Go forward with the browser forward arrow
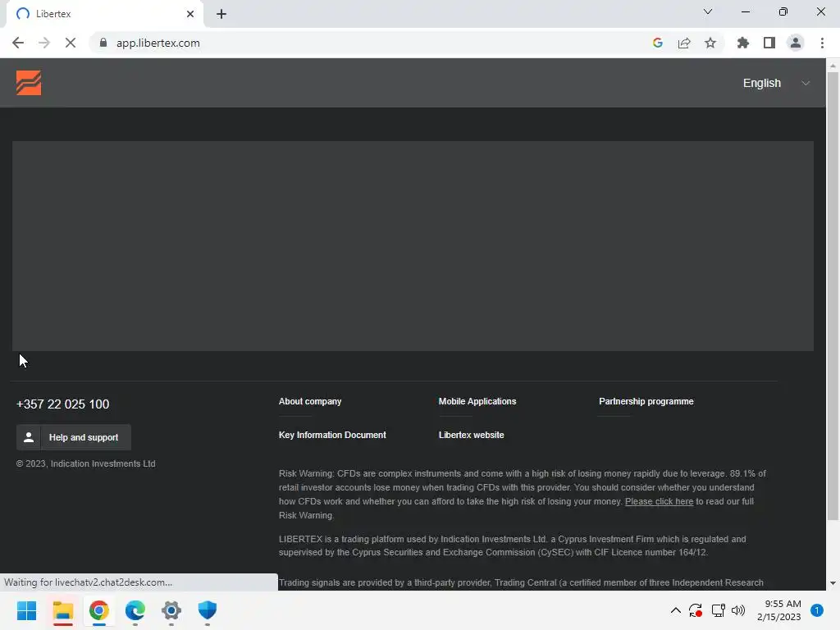This screenshot has height=630, width=840. tap(44, 43)
